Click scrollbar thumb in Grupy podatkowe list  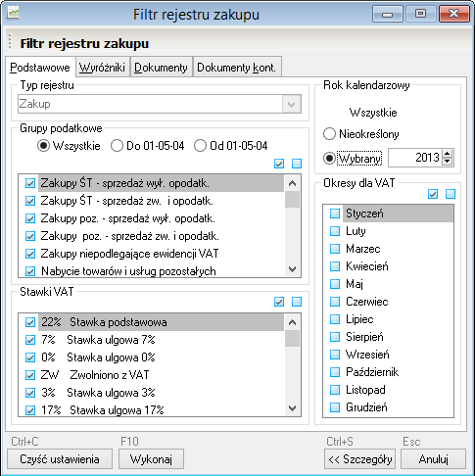point(292,199)
